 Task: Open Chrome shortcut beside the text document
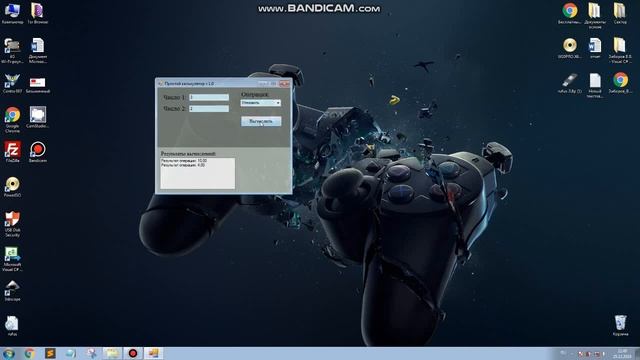(x=620, y=83)
